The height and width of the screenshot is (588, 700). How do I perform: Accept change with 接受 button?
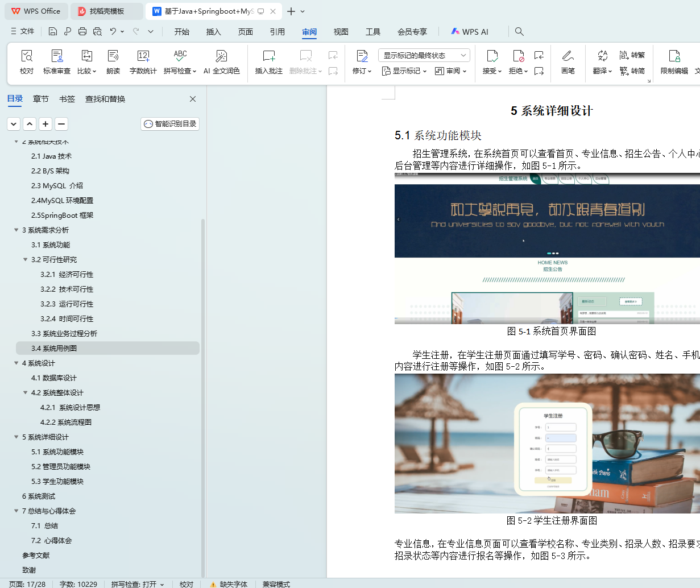coord(492,62)
